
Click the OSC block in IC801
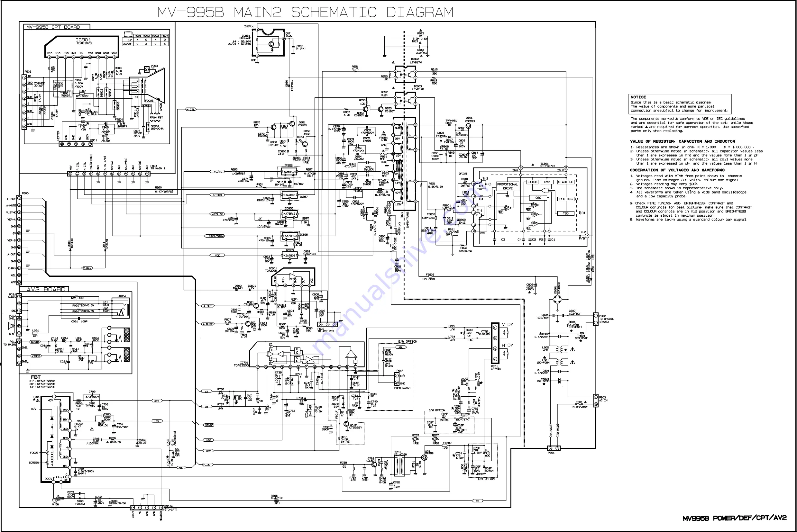538,198
